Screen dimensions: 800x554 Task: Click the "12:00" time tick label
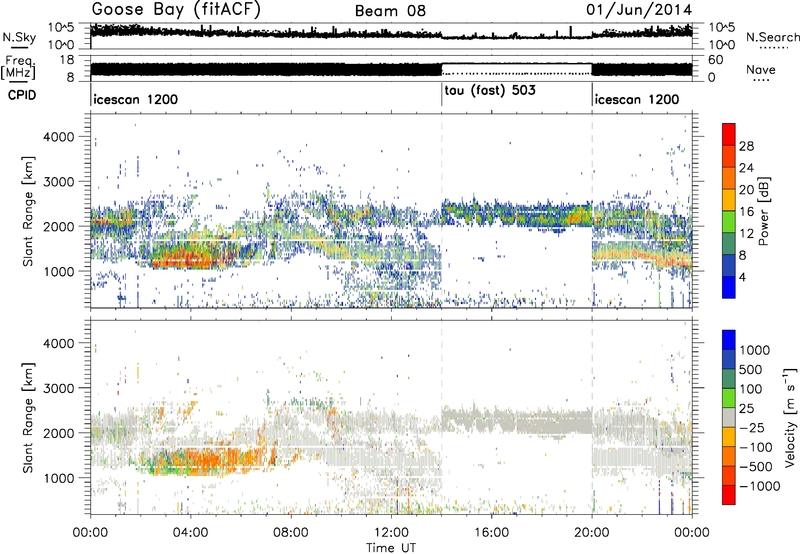pyautogui.click(x=391, y=533)
